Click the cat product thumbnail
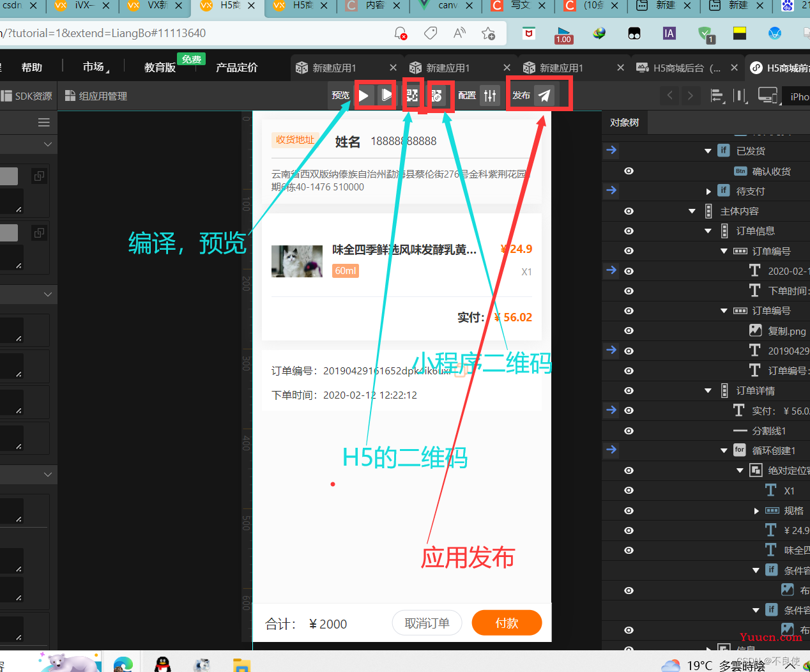 click(297, 261)
